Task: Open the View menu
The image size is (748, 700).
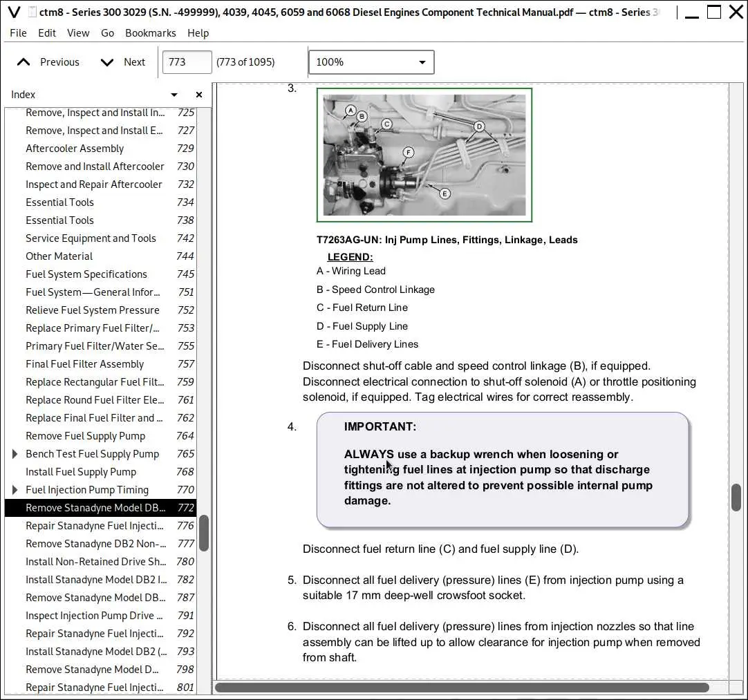Action: click(78, 33)
